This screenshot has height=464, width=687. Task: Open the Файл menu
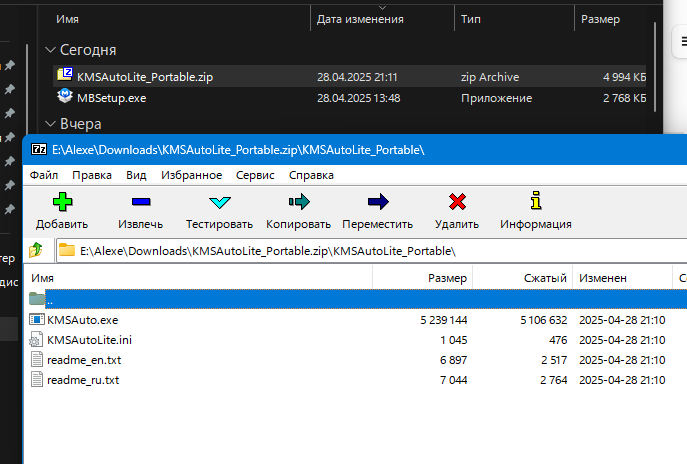coord(44,174)
